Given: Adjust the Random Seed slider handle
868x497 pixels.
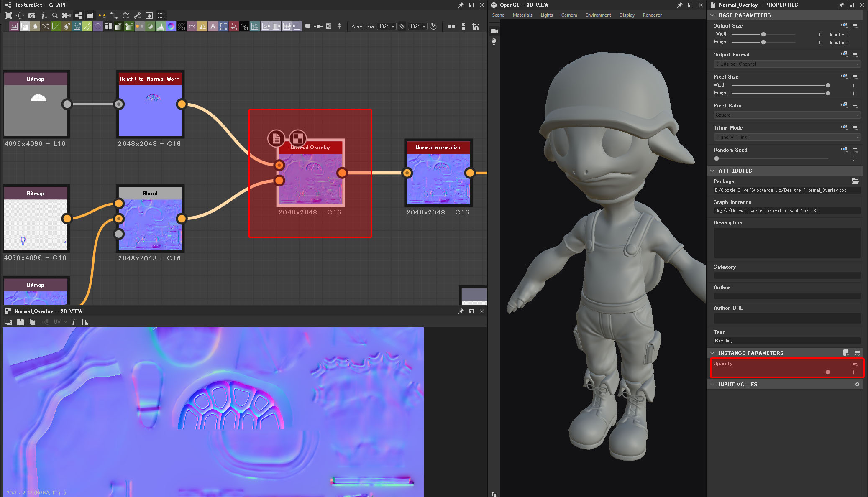Looking at the screenshot, I should point(717,158).
